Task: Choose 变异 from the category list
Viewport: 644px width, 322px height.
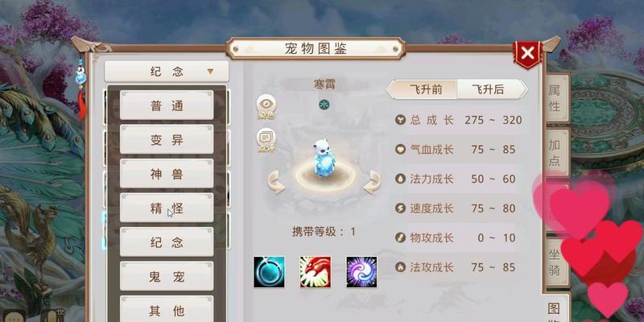Action: [167, 139]
